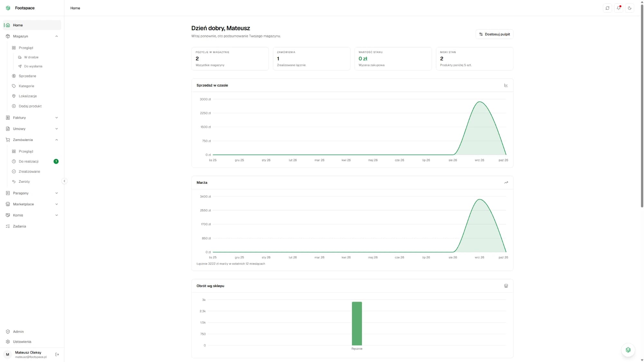Click the chart icon on Sprzedaż w czasie

pos(506,85)
